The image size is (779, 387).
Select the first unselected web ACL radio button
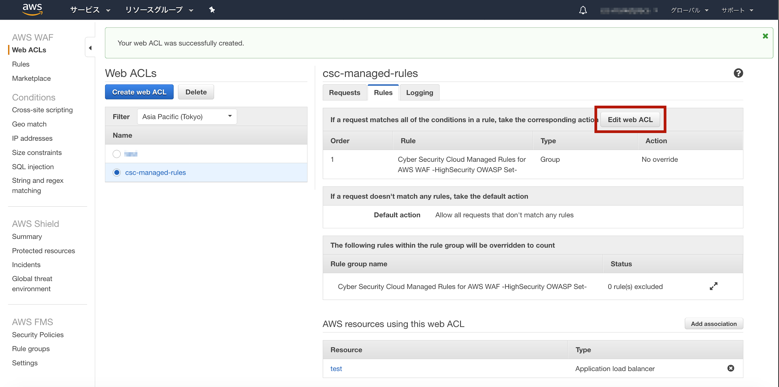click(x=117, y=154)
